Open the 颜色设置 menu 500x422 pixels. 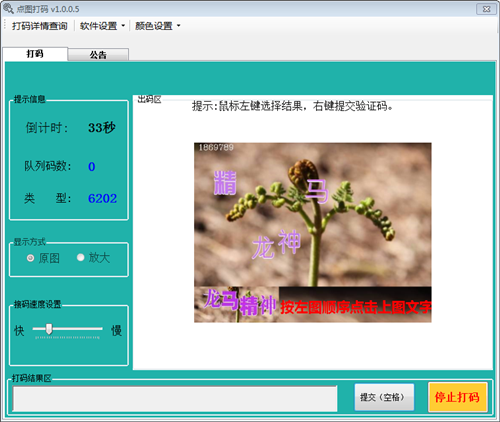tap(154, 26)
